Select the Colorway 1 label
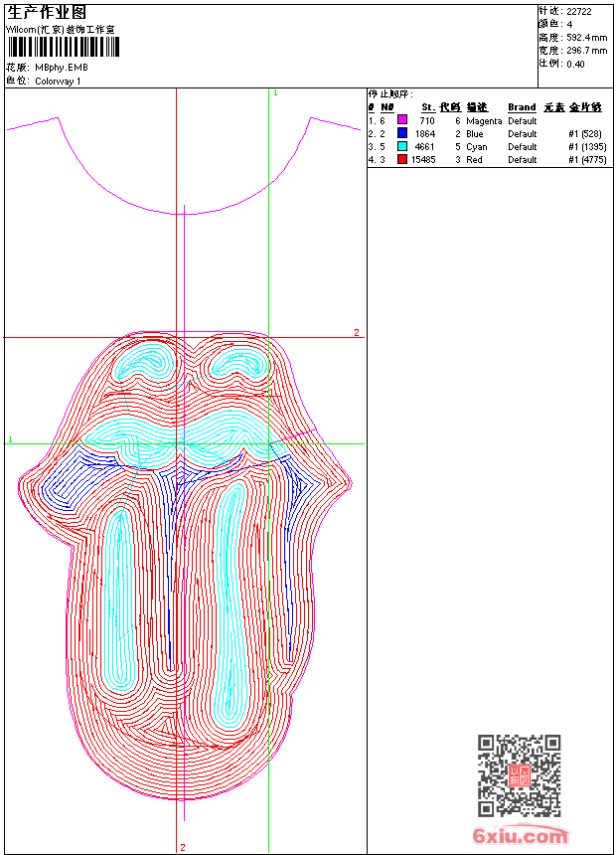The image size is (616, 855). 58,81
